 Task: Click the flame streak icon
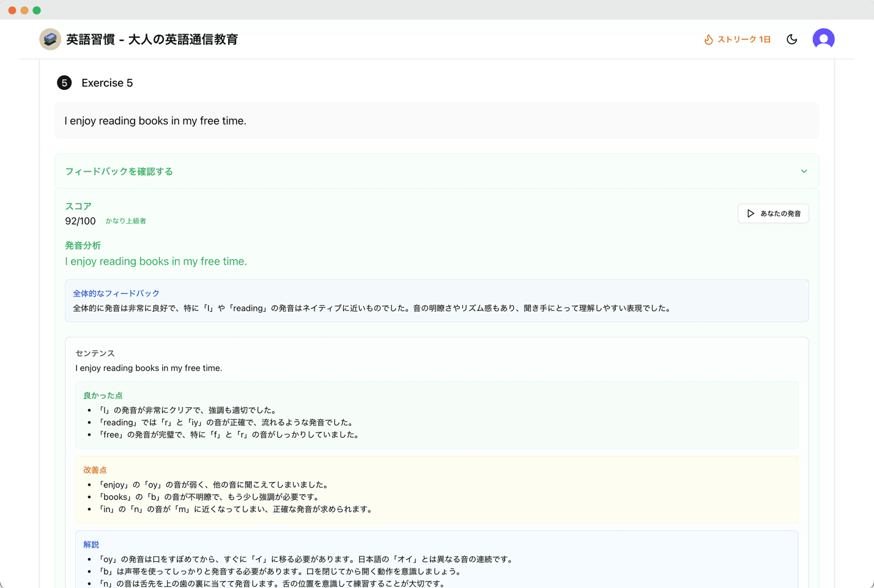(x=708, y=39)
